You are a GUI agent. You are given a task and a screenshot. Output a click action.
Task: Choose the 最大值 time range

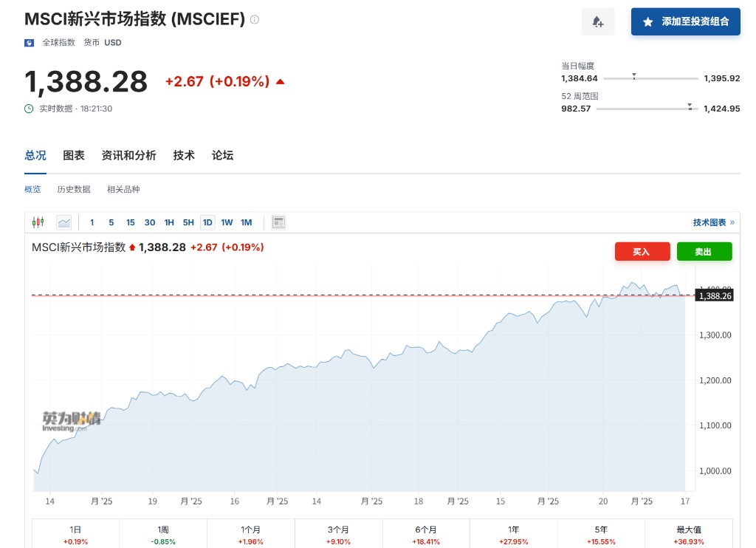[688, 534]
